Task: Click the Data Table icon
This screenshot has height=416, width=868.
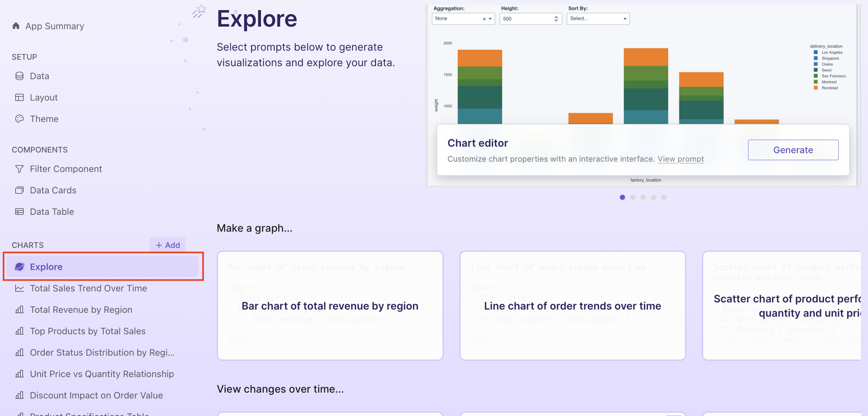Action: coord(19,211)
